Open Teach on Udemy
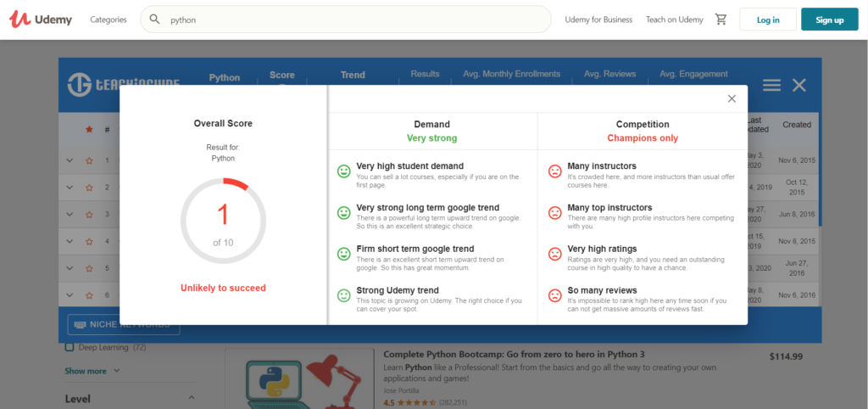The height and width of the screenshot is (409, 868). point(674,20)
